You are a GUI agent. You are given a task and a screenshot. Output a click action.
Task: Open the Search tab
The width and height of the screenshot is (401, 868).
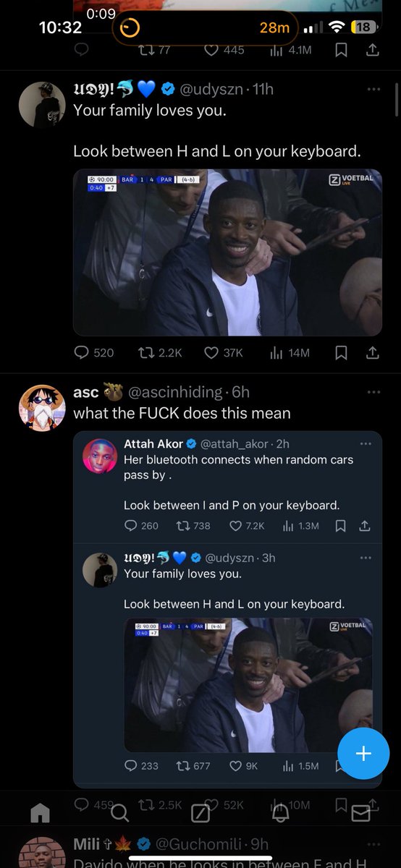120,814
